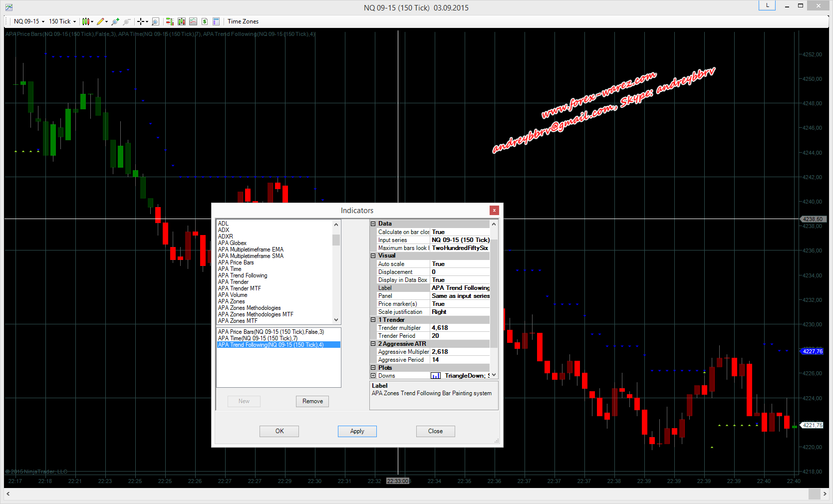This screenshot has height=504, width=833.
Task: Click the Apply button
Action: point(357,431)
